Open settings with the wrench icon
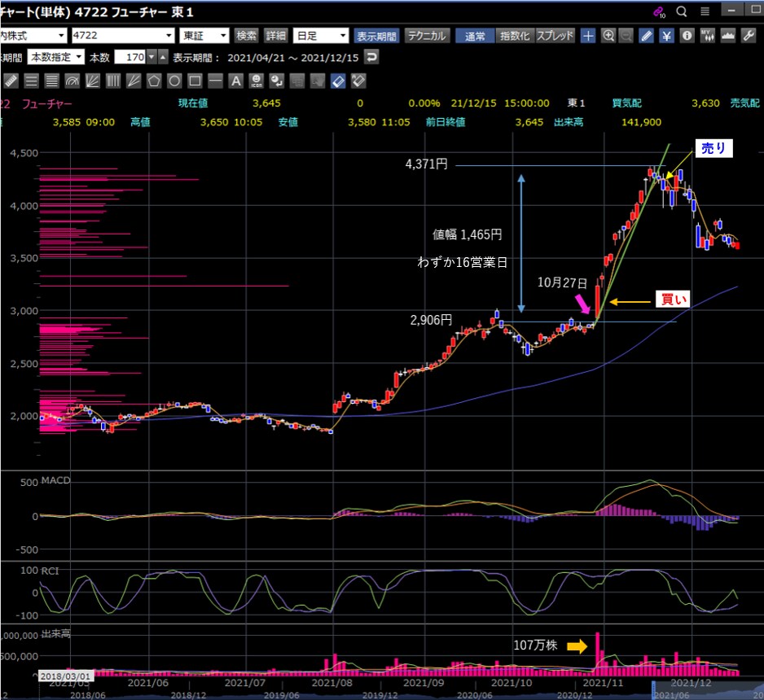The height and width of the screenshot is (700, 764). (x=749, y=36)
